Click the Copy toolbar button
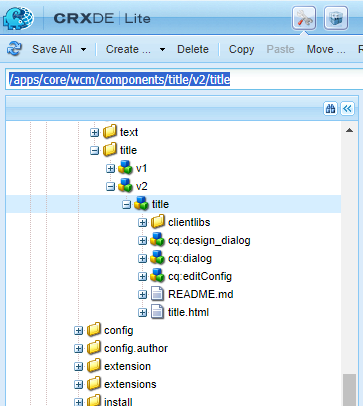The width and height of the screenshot is (363, 406). coord(241,49)
